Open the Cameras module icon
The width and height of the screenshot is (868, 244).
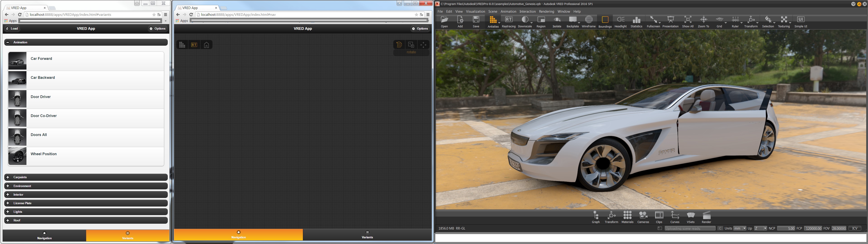tap(643, 217)
